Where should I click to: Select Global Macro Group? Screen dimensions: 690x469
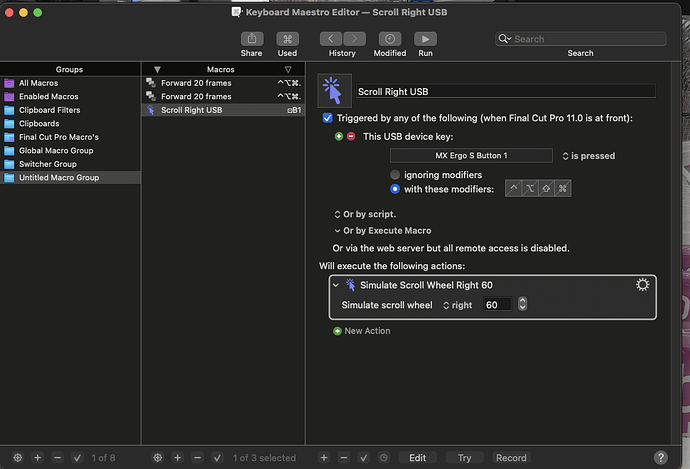pos(70,150)
